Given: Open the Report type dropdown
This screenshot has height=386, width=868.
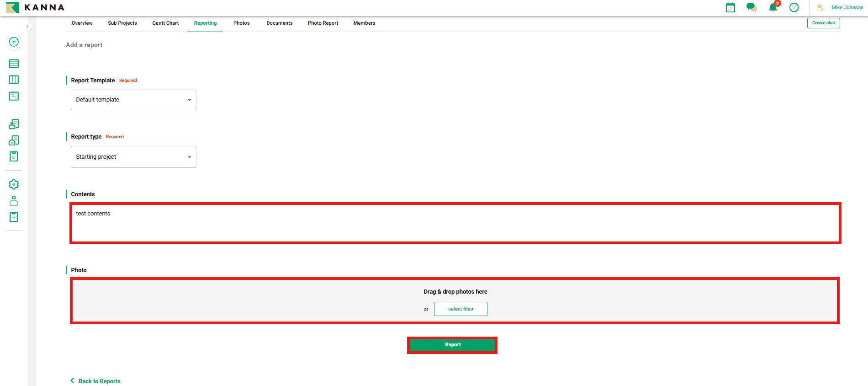Looking at the screenshot, I should 133,157.
